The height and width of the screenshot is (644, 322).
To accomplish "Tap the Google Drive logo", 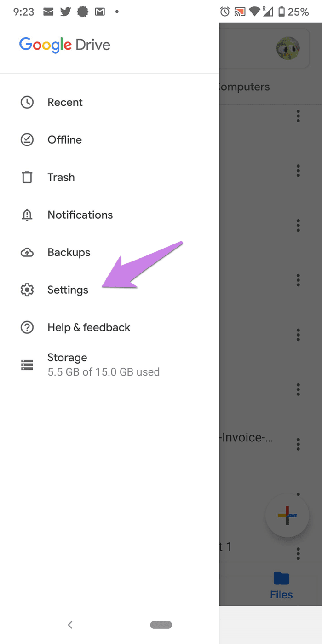I will 65,45.
